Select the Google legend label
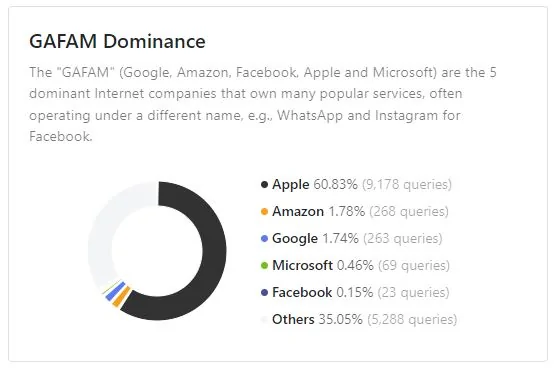Viewport: 557px width, 372px height. coord(295,239)
